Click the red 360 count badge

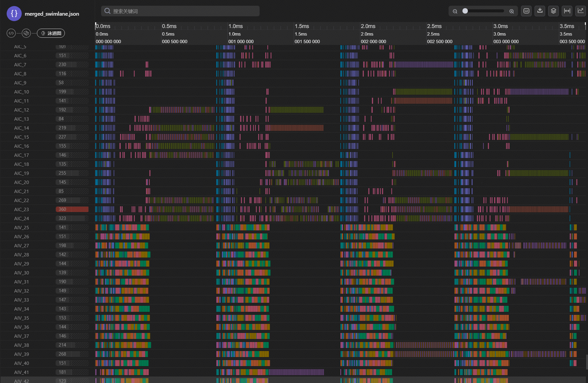coord(72,209)
